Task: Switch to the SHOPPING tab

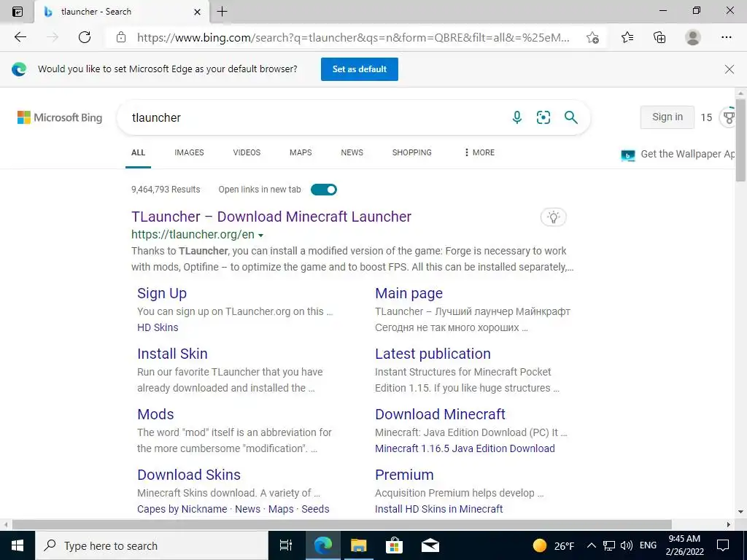Action: click(412, 152)
